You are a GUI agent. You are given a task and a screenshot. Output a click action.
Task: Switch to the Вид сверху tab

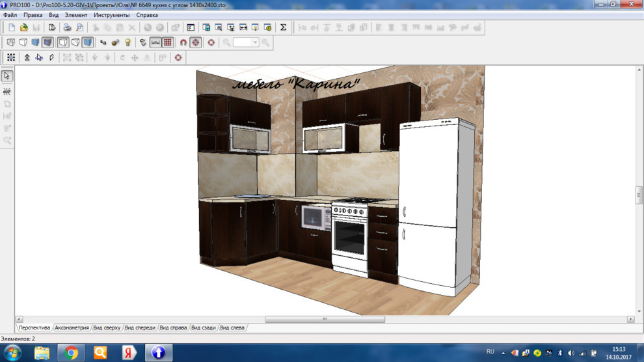(x=107, y=327)
